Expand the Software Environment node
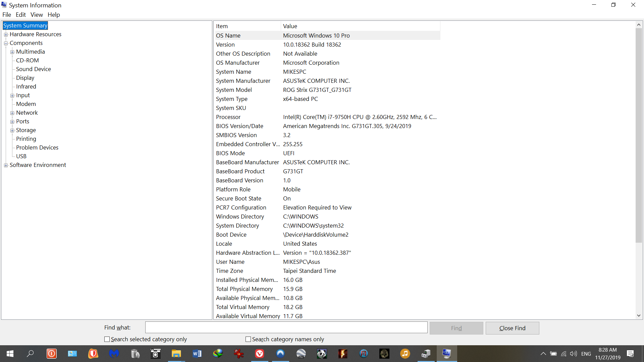Viewport: 644px width, 362px height. click(6, 165)
